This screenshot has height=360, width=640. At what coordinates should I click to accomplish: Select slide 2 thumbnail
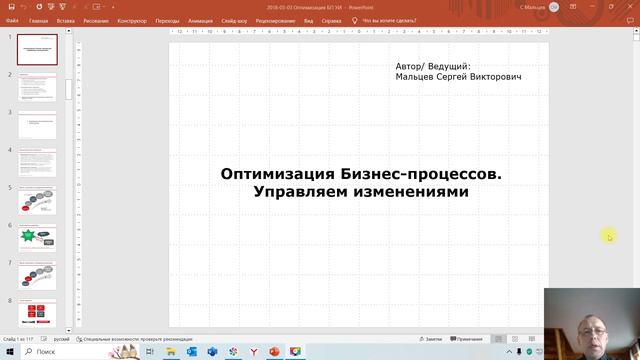pos(37,87)
